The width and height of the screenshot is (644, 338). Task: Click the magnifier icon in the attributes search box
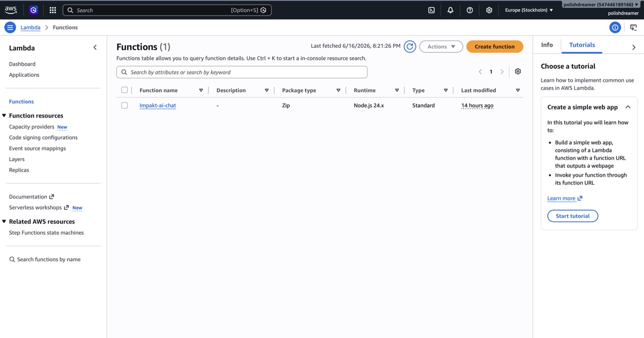[124, 72]
